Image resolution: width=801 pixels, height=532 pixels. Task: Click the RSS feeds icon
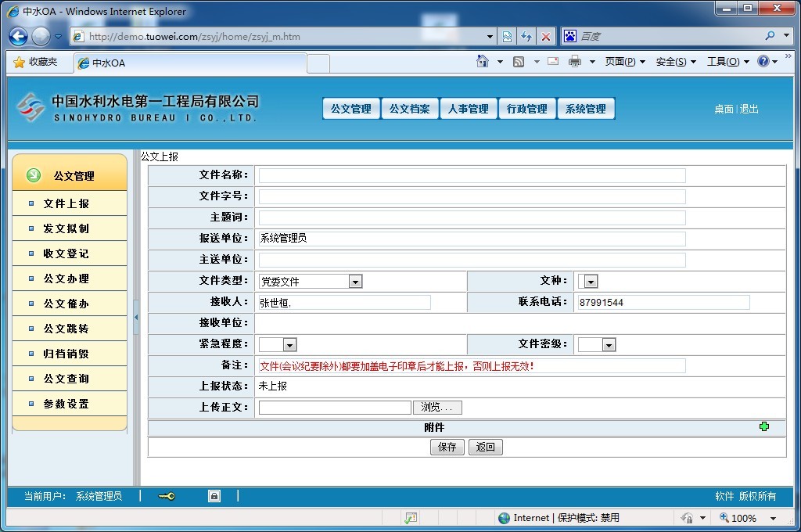click(x=519, y=62)
